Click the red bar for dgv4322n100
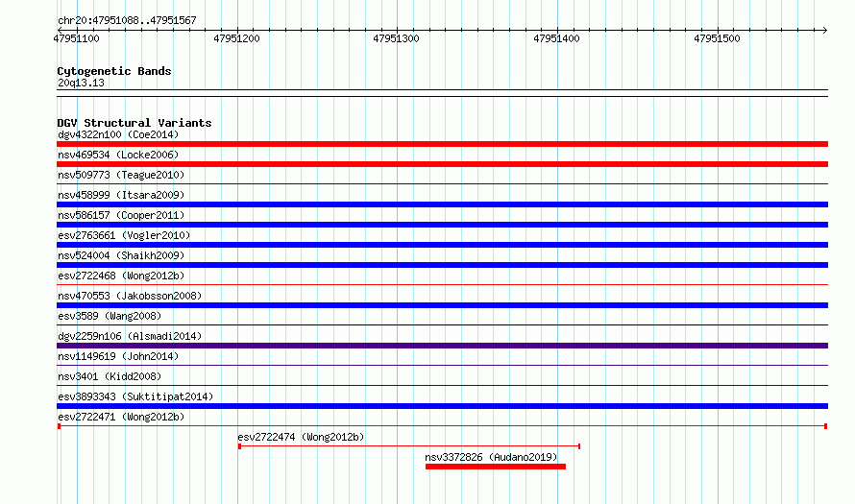Image resolution: width=855 pixels, height=504 pixels. pyautogui.click(x=442, y=144)
